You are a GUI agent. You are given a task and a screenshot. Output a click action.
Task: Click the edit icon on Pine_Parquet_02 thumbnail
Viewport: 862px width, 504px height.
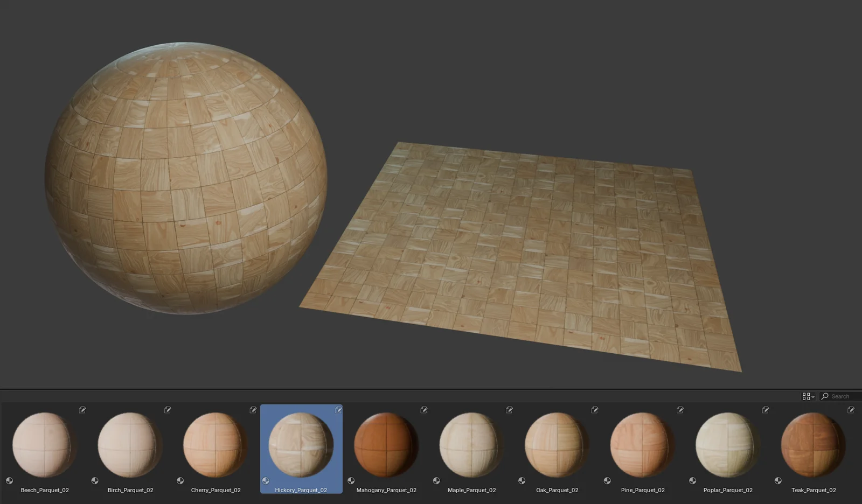[680, 410]
